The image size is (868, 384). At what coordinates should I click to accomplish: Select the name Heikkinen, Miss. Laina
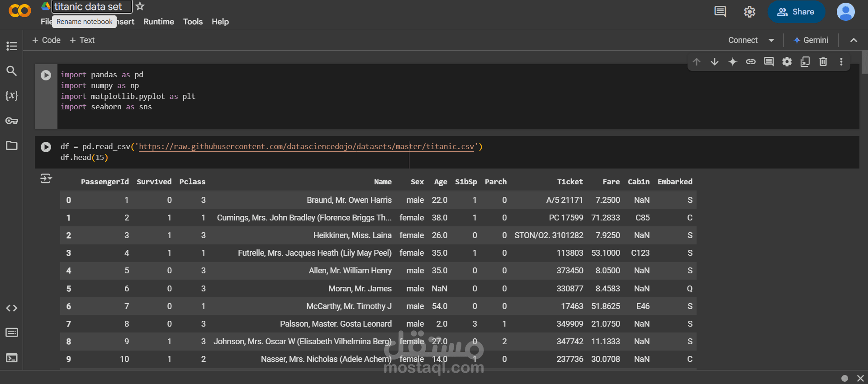(352, 235)
